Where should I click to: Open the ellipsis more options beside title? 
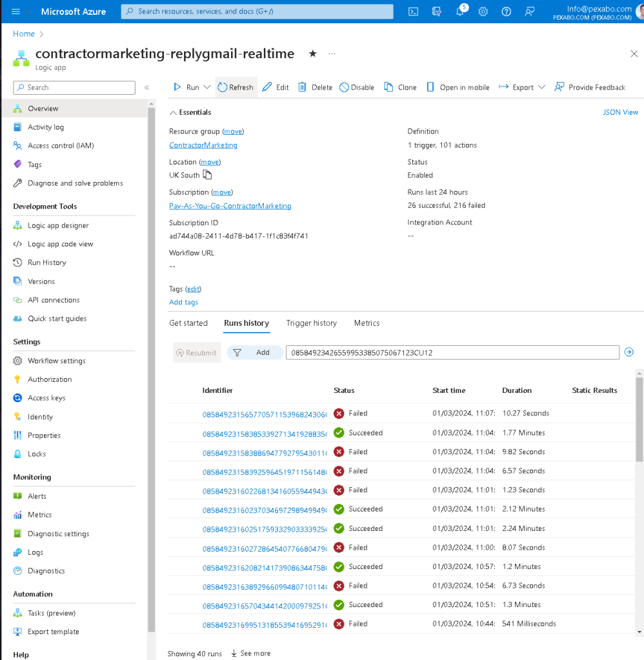pos(332,54)
